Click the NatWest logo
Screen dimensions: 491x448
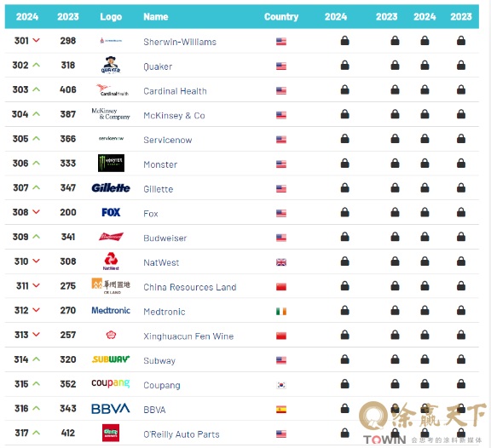[111, 261]
